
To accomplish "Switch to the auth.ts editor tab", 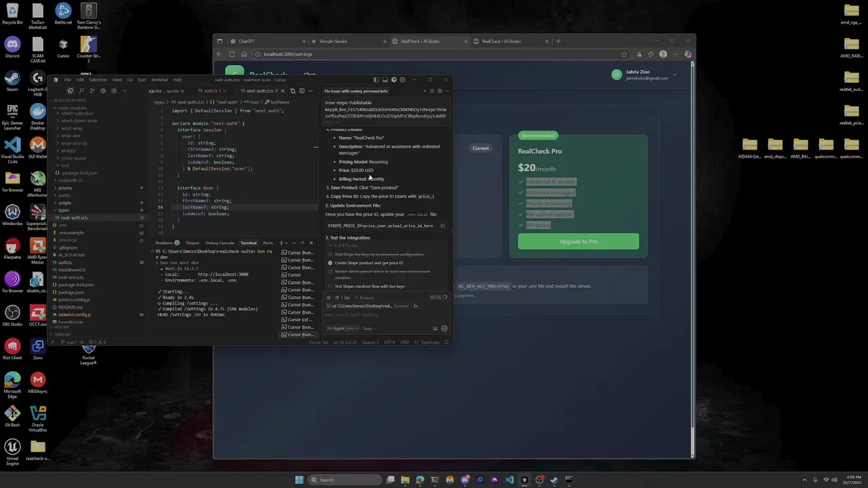I will coord(212,91).
